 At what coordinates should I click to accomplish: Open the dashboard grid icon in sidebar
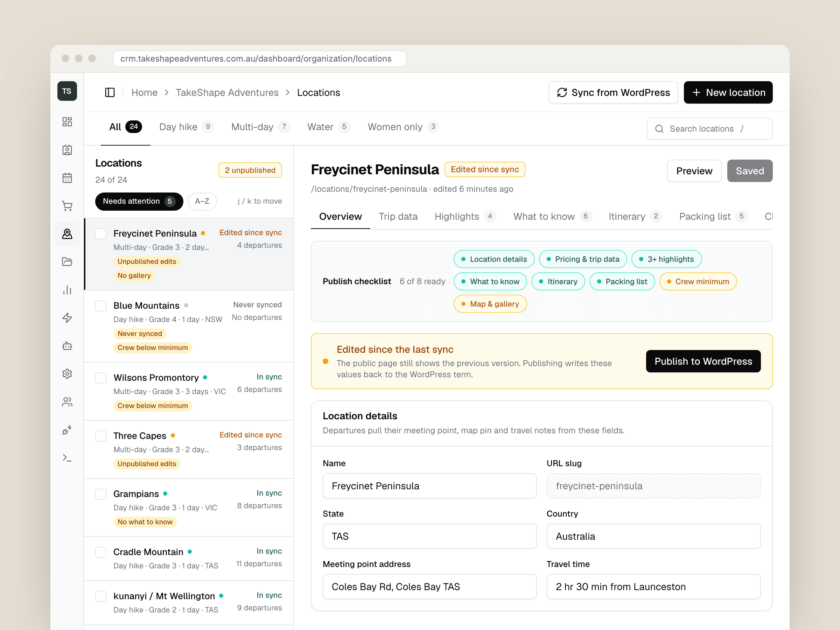click(x=67, y=122)
